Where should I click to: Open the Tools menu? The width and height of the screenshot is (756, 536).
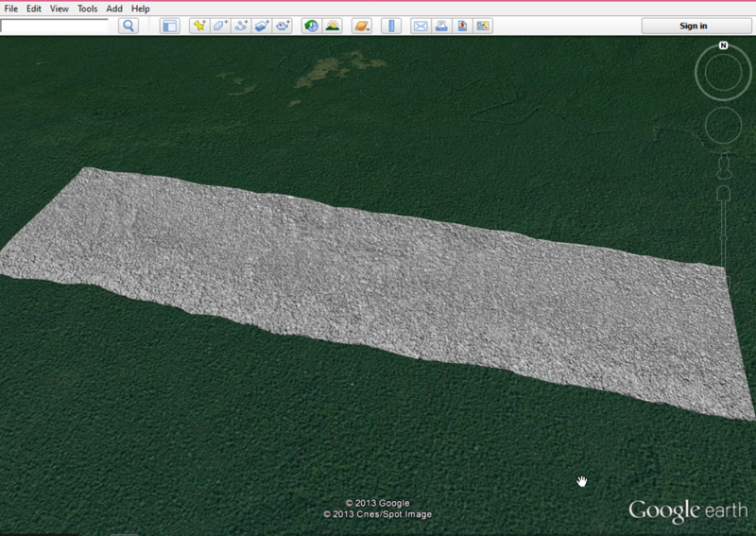click(87, 9)
